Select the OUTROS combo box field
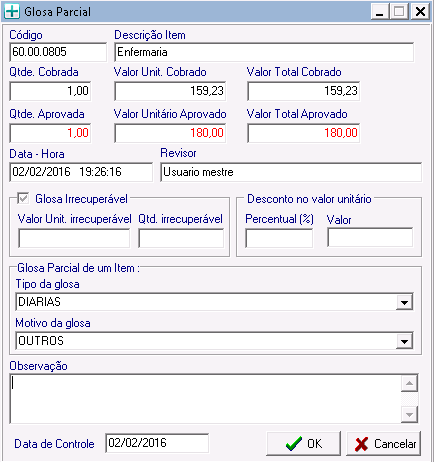 pyautogui.click(x=214, y=341)
